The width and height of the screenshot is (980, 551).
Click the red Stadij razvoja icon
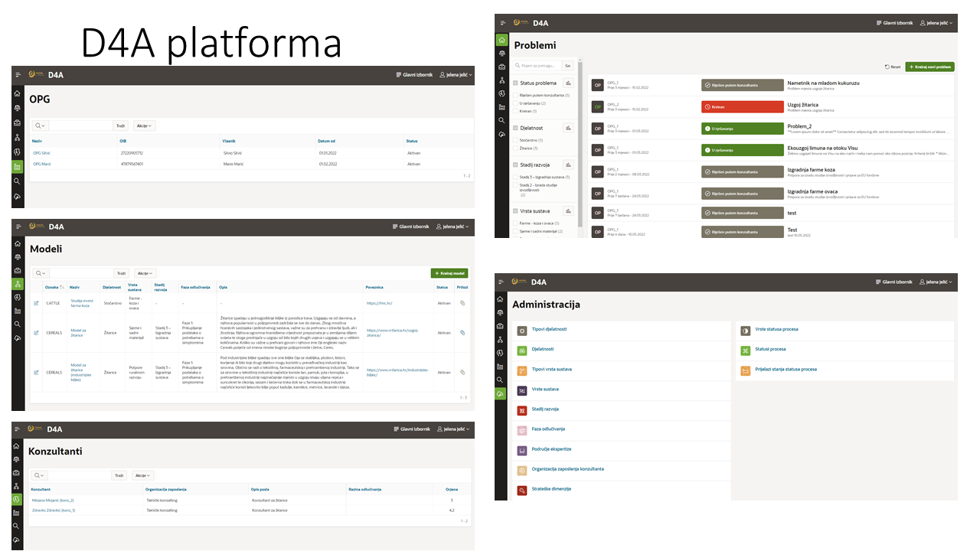pyautogui.click(x=522, y=410)
